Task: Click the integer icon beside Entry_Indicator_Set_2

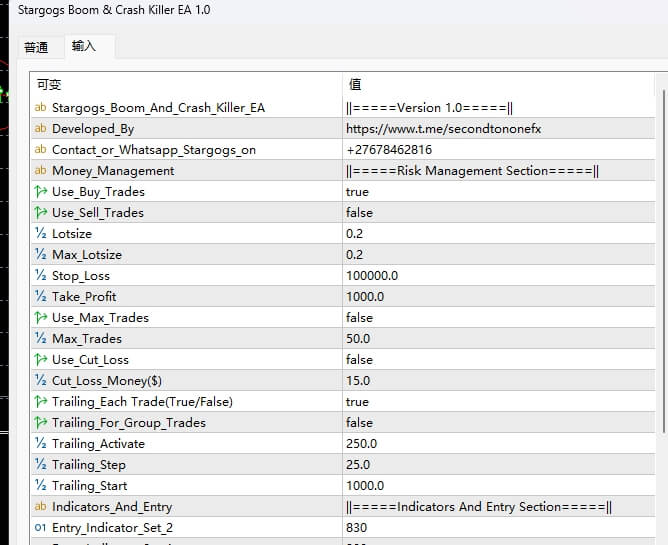Action: point(40,528)
